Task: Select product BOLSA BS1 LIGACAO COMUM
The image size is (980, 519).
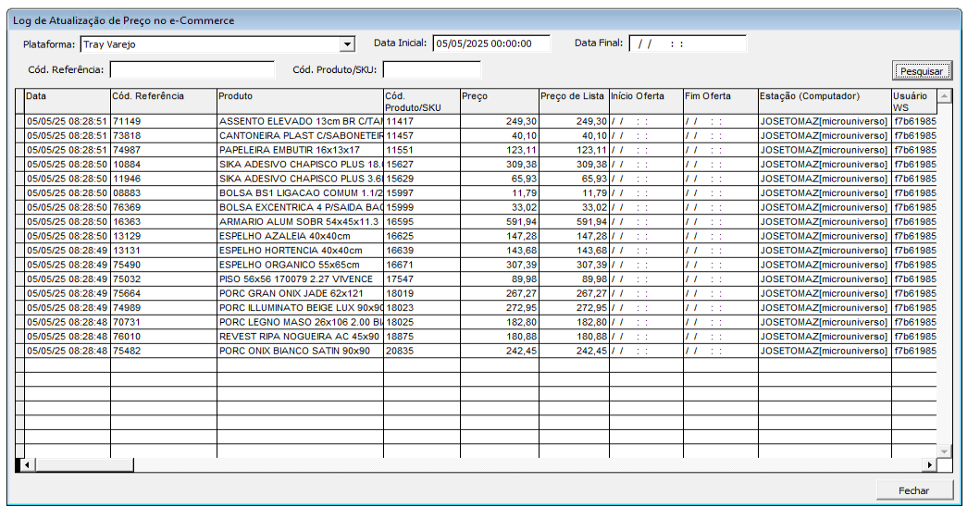Action: [x=301, y=193]
